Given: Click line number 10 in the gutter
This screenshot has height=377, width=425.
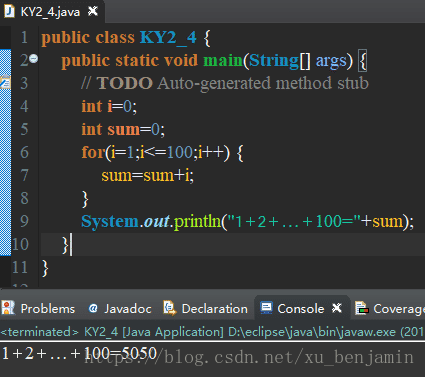Looking at the screenshot, I should 20,244.
